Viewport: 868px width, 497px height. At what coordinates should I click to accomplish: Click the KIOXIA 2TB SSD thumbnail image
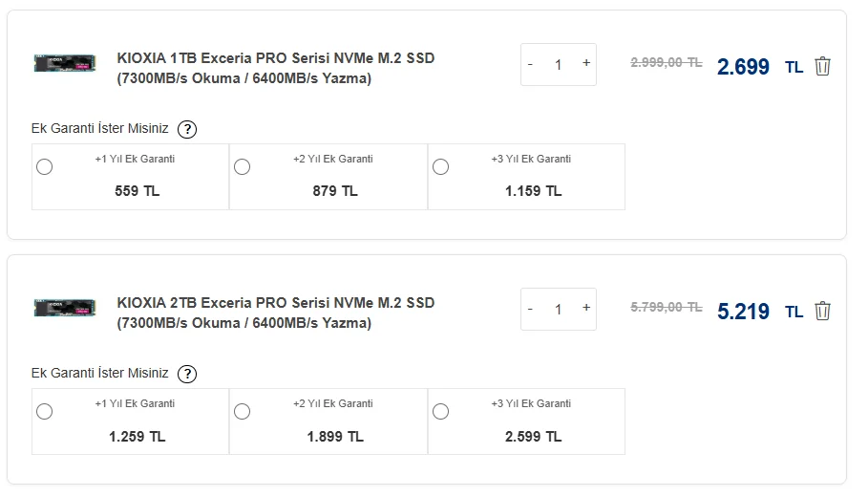pyautogui.click(x=65, y=308)
